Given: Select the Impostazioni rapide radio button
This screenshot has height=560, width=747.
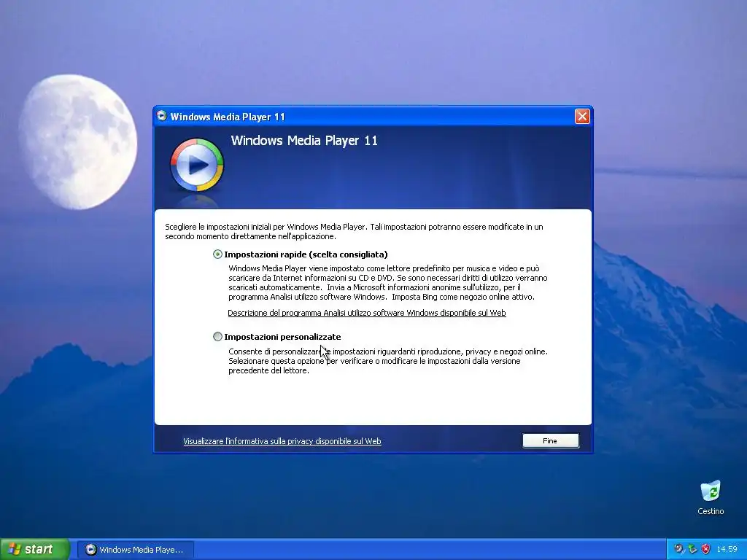Looking at the screenshot, I should (x=217, y=254).
